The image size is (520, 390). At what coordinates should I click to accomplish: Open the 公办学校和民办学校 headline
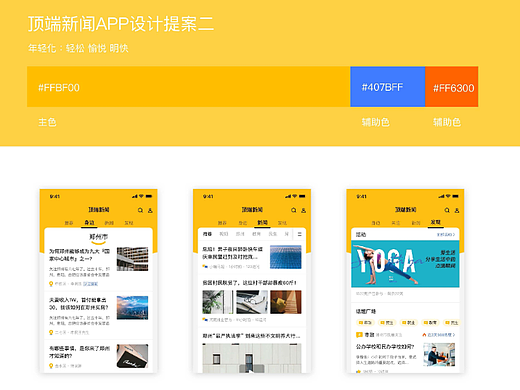pyautogui.click(x=385, y=347)
